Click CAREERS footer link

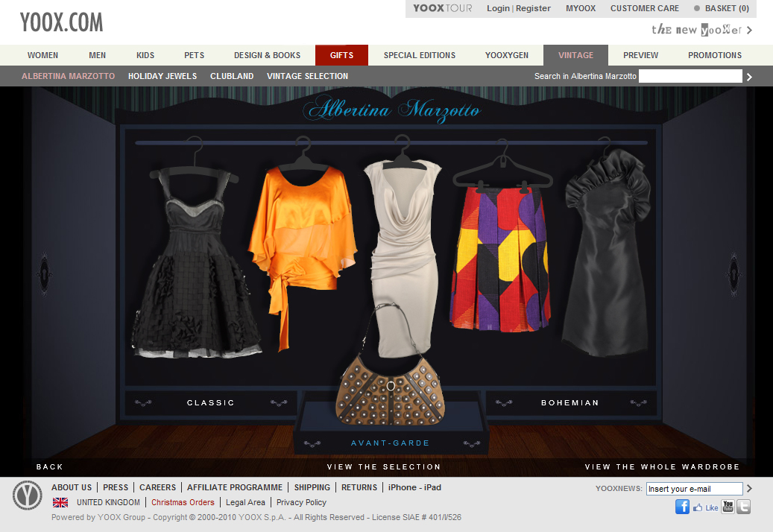[x=158, y=487]
